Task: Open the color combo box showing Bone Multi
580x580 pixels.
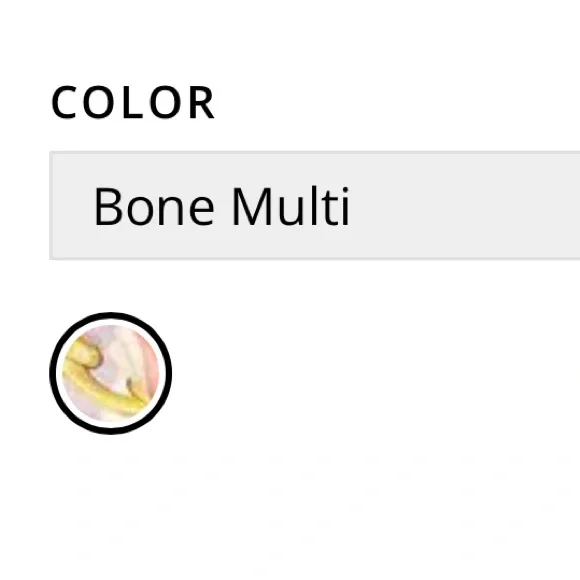Action: pyautogui.click(x=314, y=206)
